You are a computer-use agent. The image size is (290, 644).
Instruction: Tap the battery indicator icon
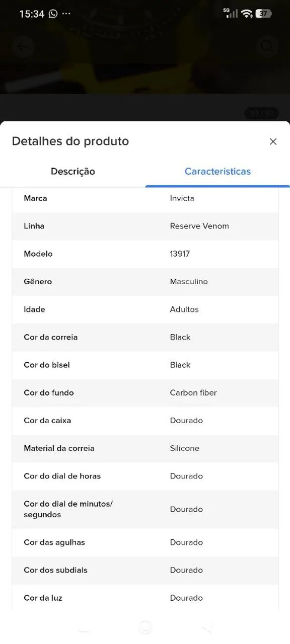pyautogui.click(x=263, y=14)
